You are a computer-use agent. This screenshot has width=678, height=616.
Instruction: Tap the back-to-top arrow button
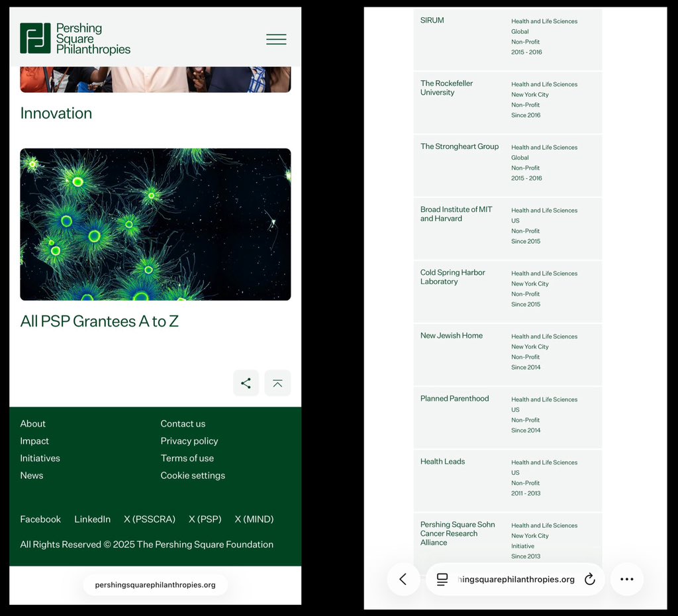[277, 383]
